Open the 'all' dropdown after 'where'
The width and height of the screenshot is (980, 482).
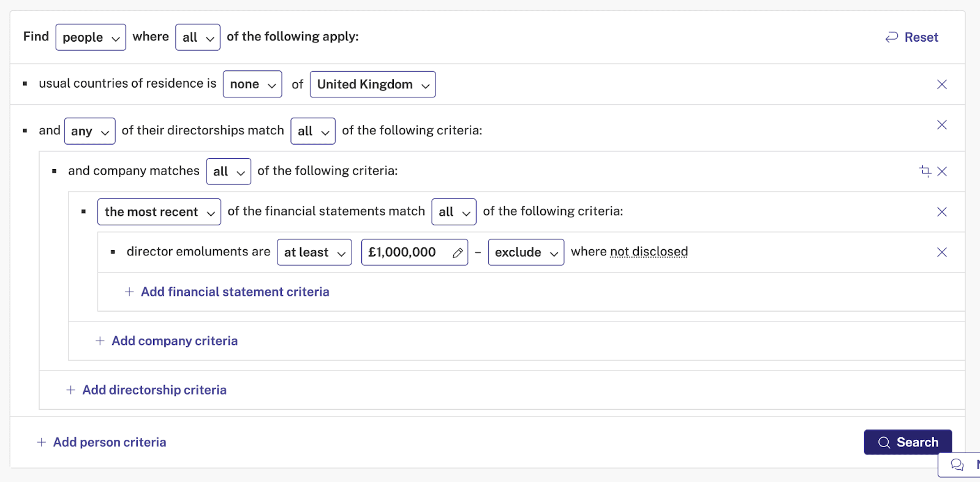198,37
